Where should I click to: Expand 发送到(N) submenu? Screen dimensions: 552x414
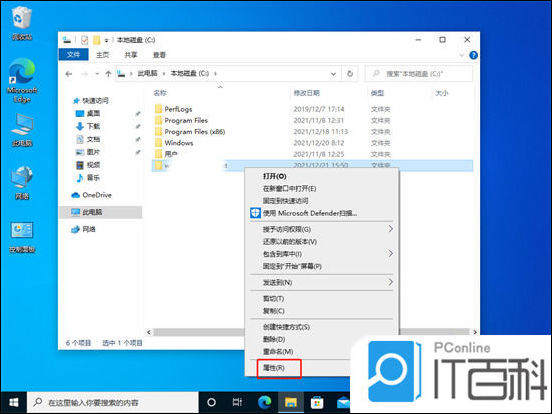[x=322, y=283]
